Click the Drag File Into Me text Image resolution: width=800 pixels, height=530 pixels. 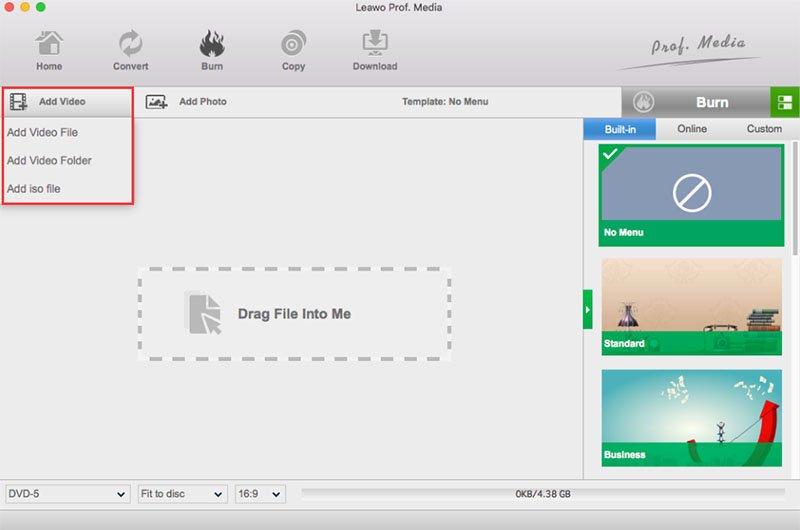click(x=294, y=314)
